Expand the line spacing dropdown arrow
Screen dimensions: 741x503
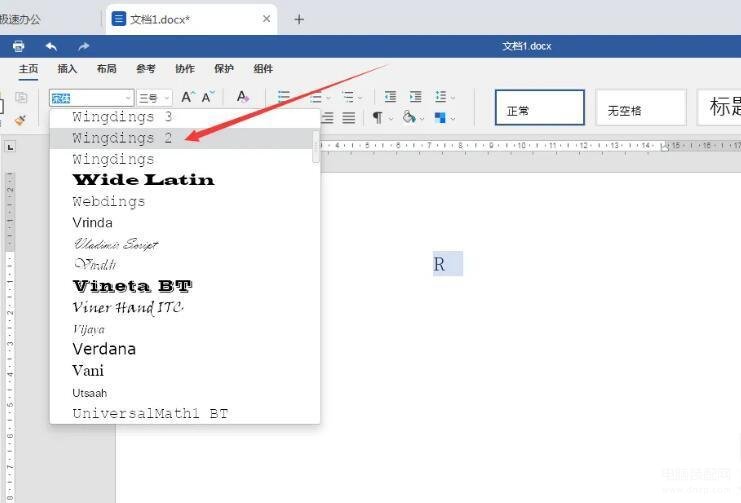453,98
